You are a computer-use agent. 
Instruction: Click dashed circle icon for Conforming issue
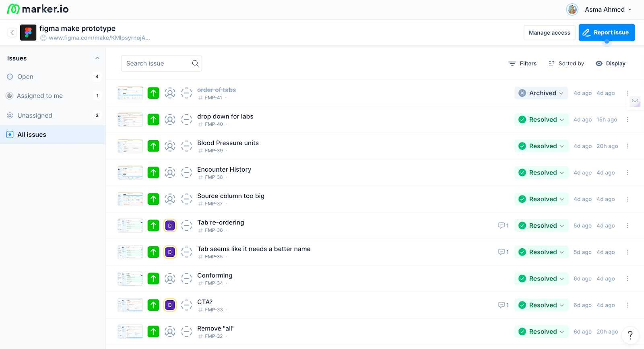click(x=186, y=278)
